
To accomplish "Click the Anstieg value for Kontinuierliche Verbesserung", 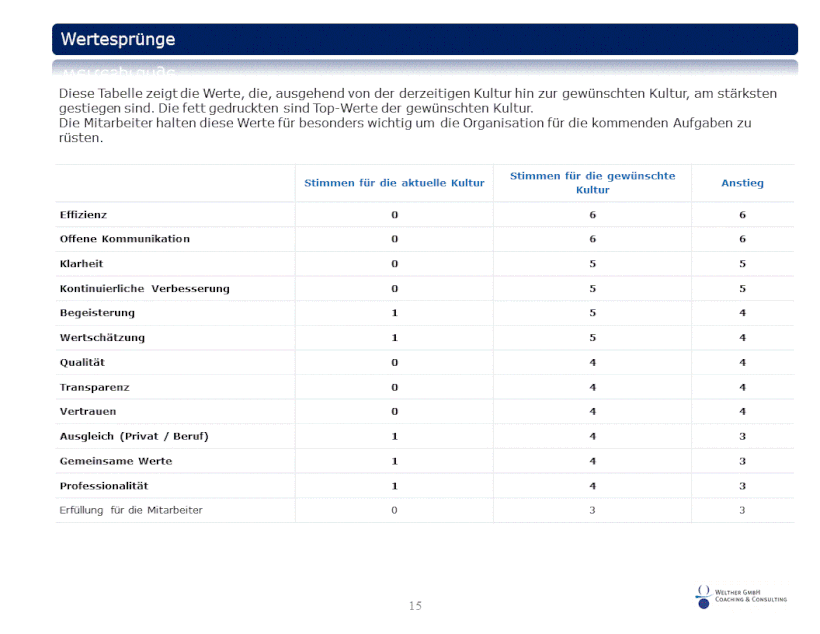I will pyautogui.click(x=742, y=289).
